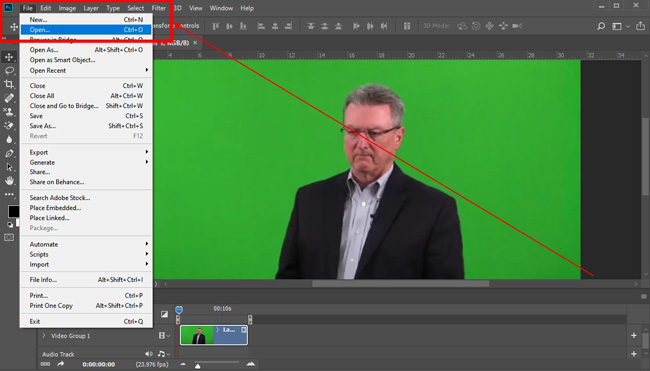Viewport: 650px width, 371px height.
Task: Open the Open Recent submenu
Action: click(x=86, y=70)
